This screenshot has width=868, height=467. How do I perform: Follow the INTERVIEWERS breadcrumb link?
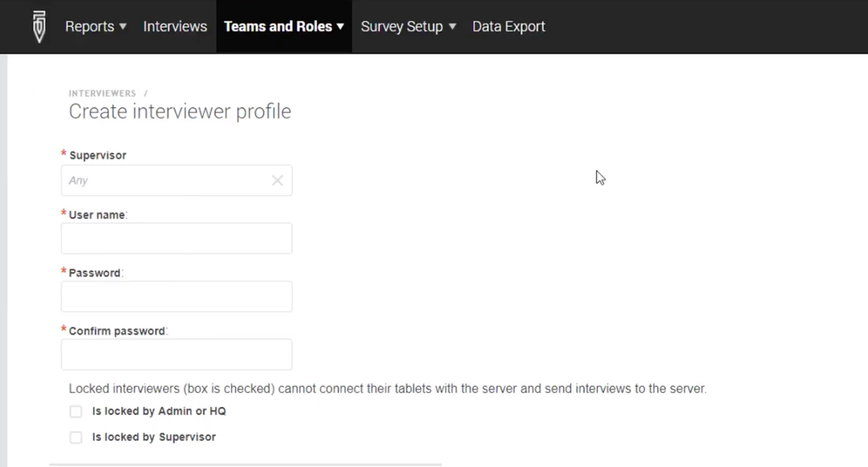point(102,94)
